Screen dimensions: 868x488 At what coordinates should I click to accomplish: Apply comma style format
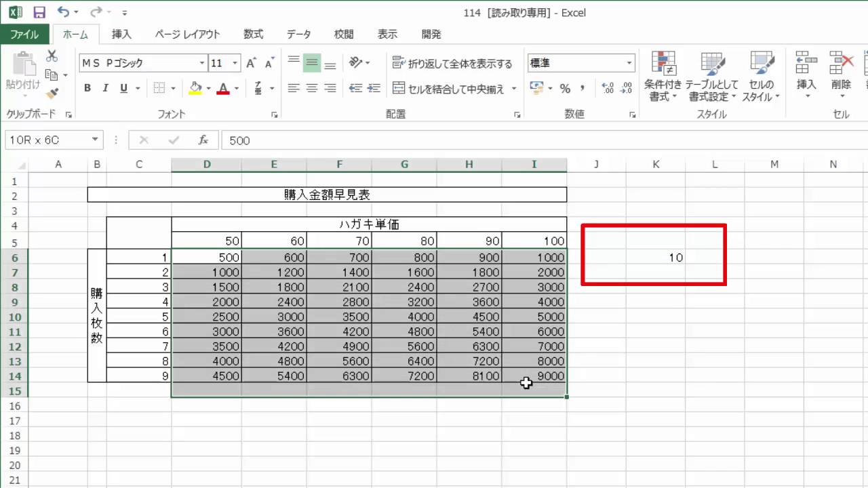pos(583,88)
